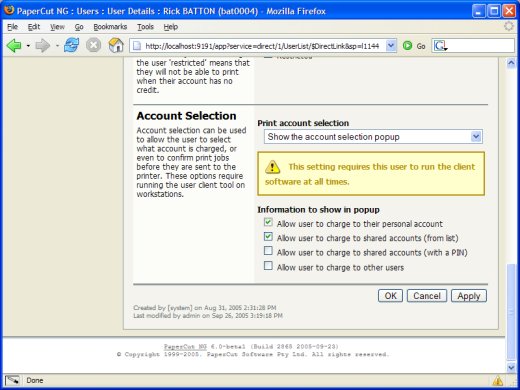The image size is (520, 390).
Task: Close the Firefox window
Action: pos(509,11)
